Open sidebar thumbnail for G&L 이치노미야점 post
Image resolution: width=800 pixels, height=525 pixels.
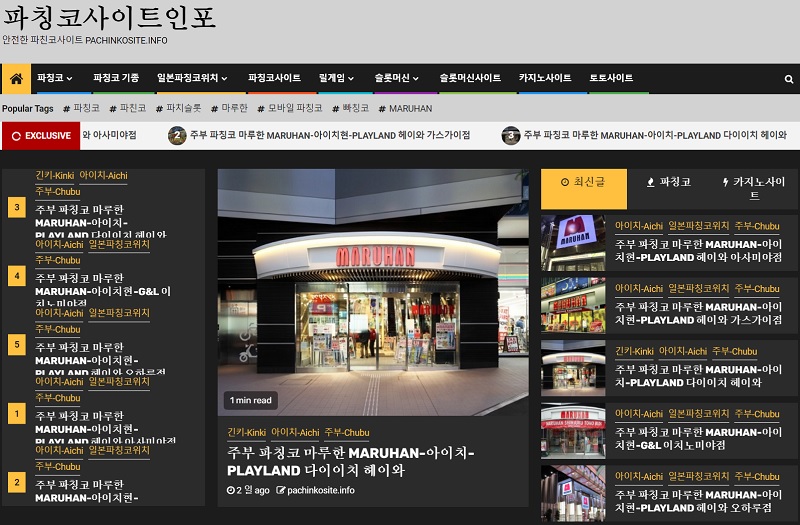tap(573, 431)
